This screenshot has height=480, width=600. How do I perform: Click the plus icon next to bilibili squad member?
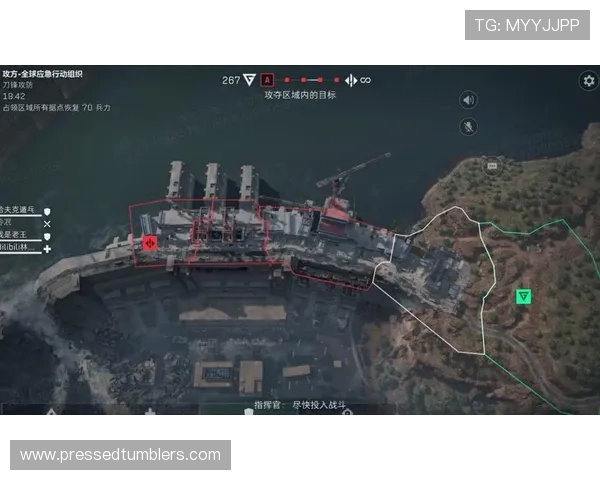pyautogui.click(x=46, y=248)
